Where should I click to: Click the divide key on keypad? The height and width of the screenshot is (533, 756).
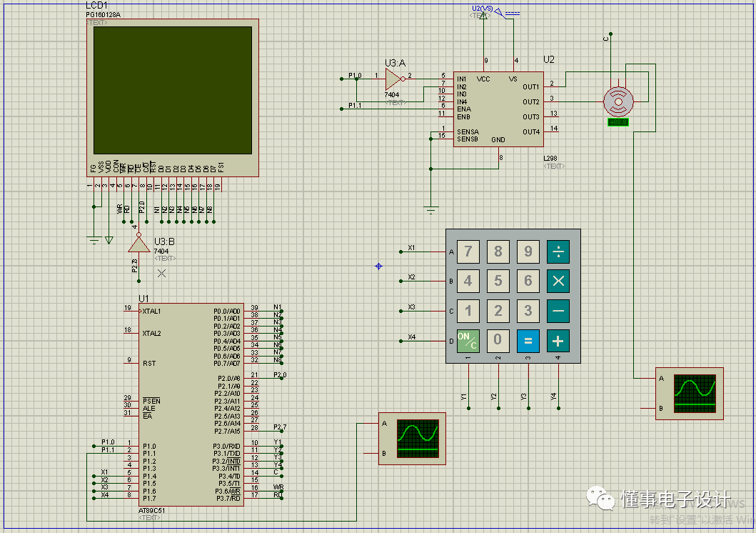[x=558, y=251]
